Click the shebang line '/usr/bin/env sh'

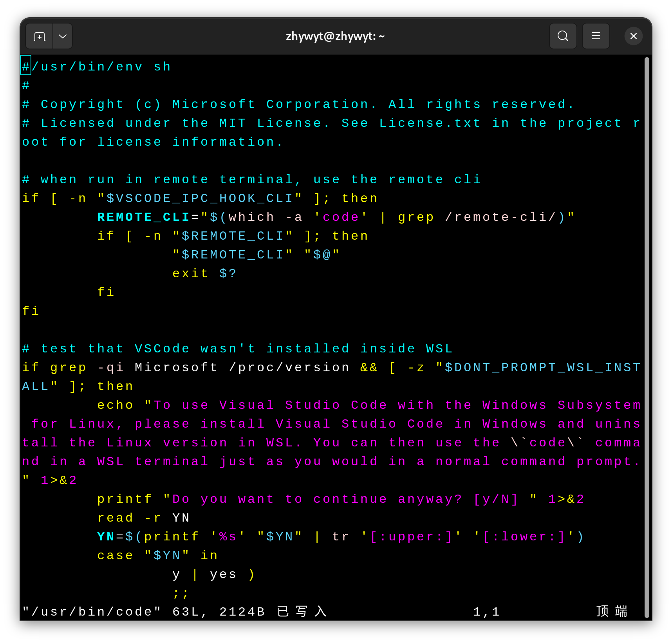coord(96,67)
